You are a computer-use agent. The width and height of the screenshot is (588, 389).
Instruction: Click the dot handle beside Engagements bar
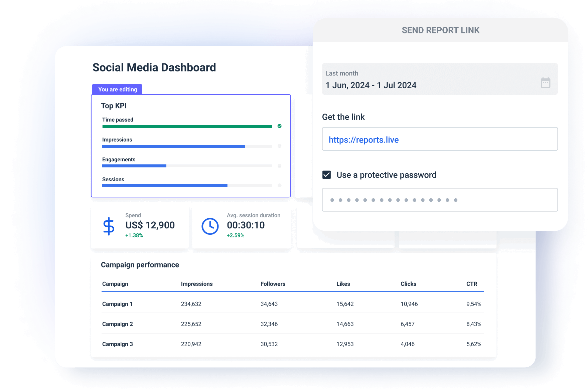280,166
